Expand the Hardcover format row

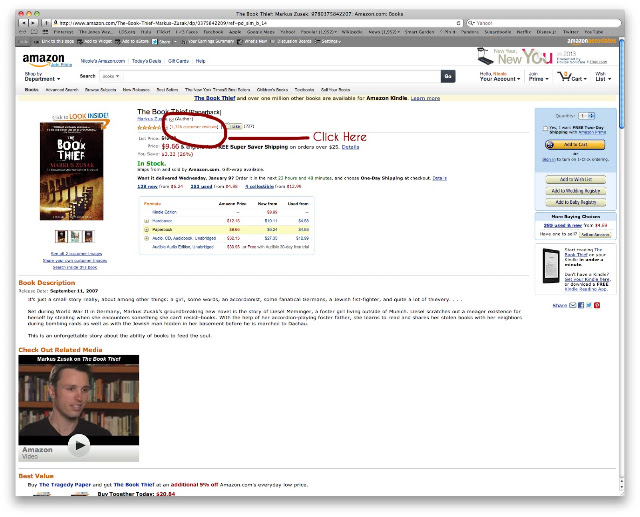click(146, 221)
